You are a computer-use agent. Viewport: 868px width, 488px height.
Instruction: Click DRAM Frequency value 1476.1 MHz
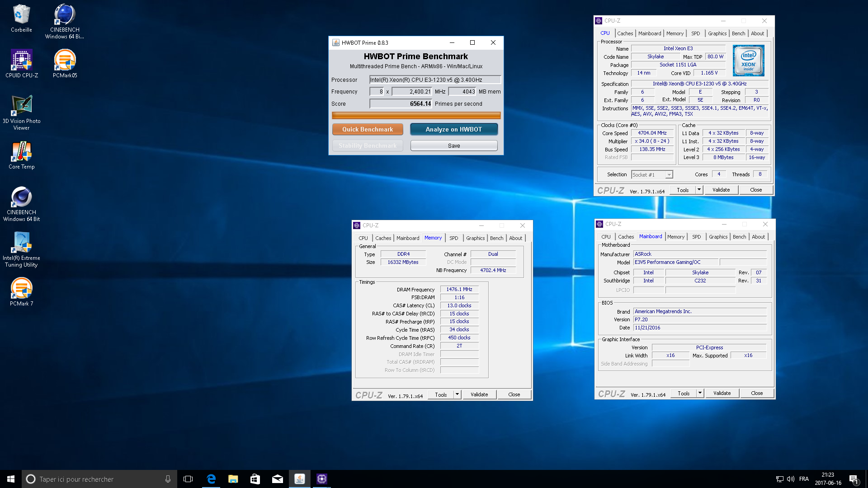[459, 289]
